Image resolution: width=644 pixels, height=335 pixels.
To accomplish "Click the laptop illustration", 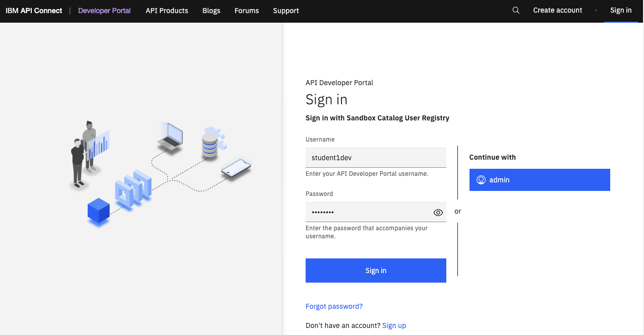I will coord(170,136).
